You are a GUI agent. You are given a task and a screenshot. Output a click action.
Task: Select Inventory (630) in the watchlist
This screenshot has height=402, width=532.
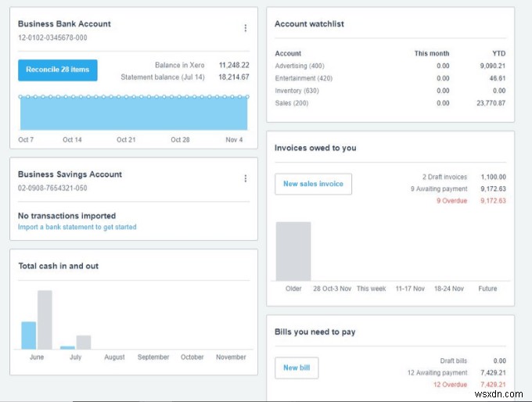(298, 91)
